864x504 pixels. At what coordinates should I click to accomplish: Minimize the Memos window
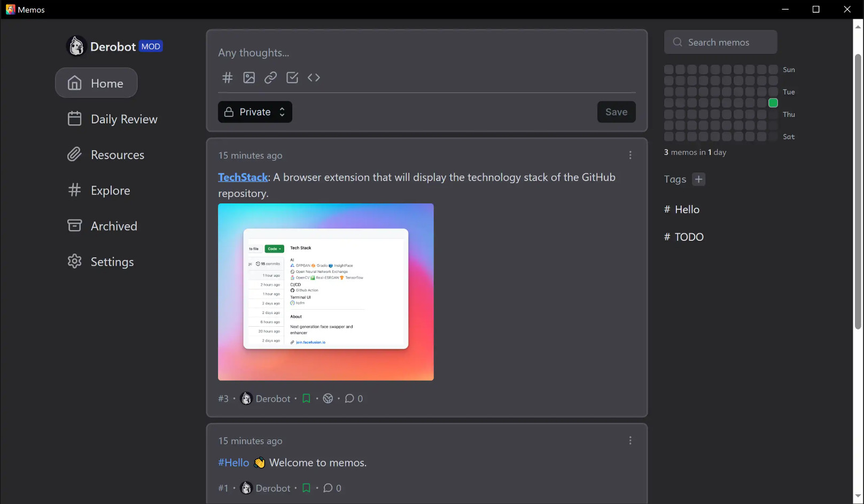(785, 9)
